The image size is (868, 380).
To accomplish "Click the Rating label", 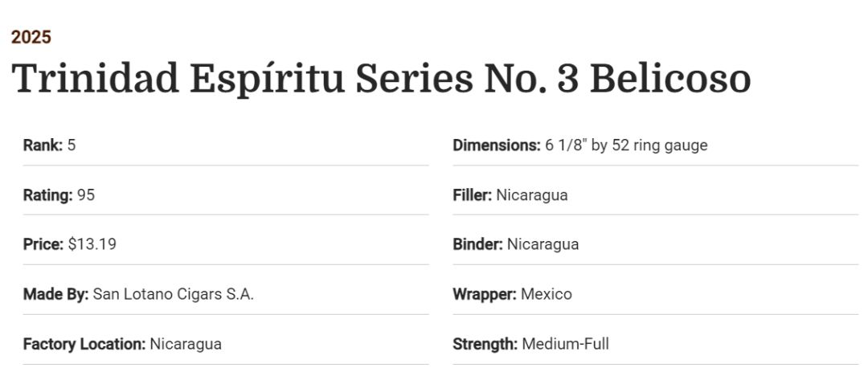I will (x=47, y=194).
